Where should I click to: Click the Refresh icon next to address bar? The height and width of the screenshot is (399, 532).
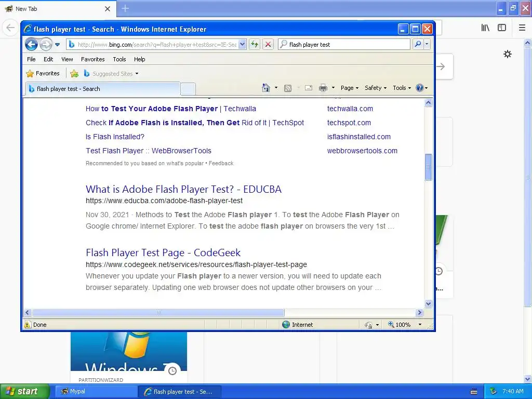[x=255, y=44]
